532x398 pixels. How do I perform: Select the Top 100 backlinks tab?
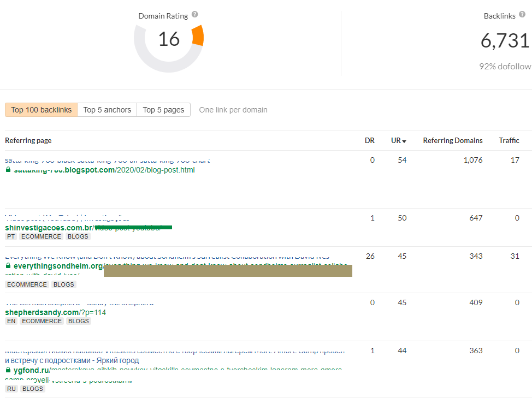42,110
